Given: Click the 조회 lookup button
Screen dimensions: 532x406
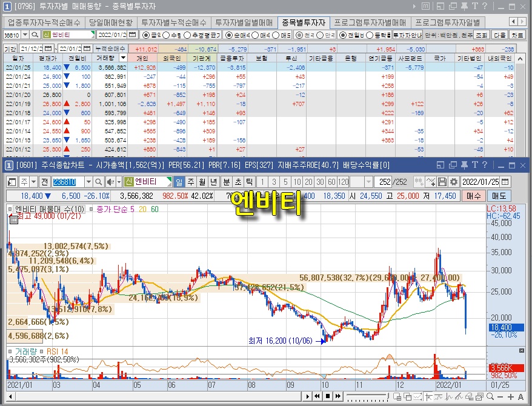Looking at the screenshot, I should pos(481,35).
